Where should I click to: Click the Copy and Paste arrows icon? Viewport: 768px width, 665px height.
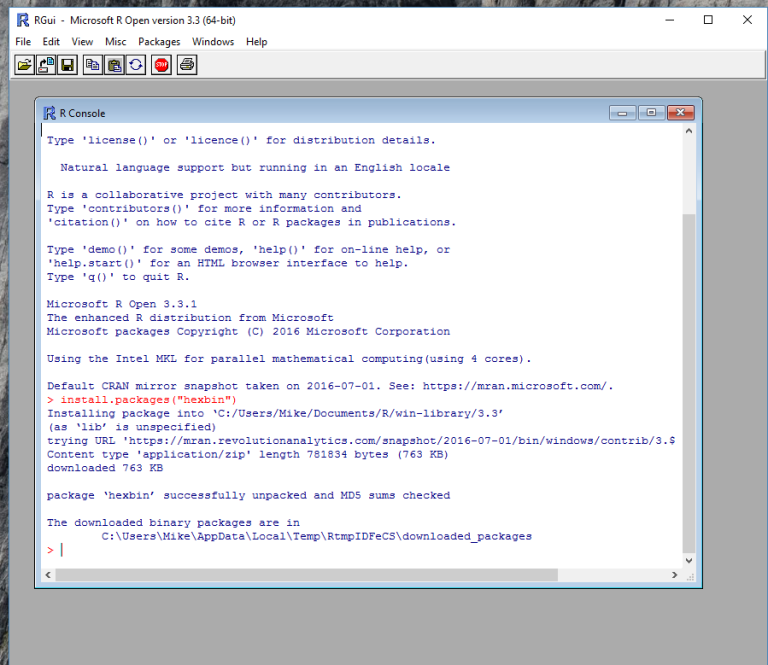click(x=135, y=65)
